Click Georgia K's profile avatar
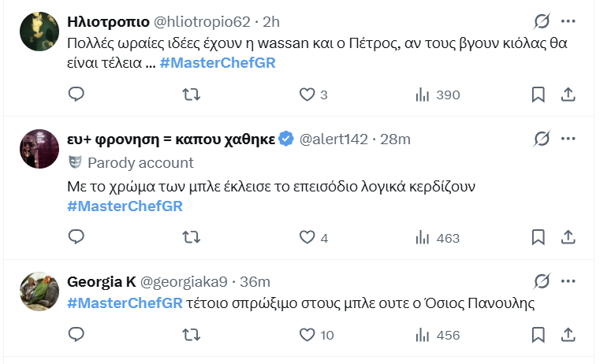Screen dimensions: 600x364 [39, 292]
